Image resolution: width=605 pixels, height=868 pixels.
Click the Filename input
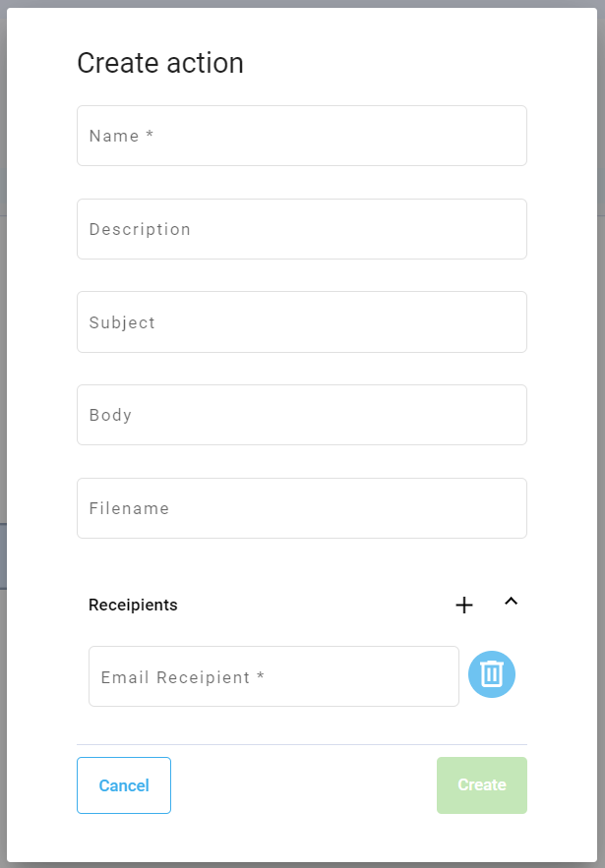coord(301,508)
